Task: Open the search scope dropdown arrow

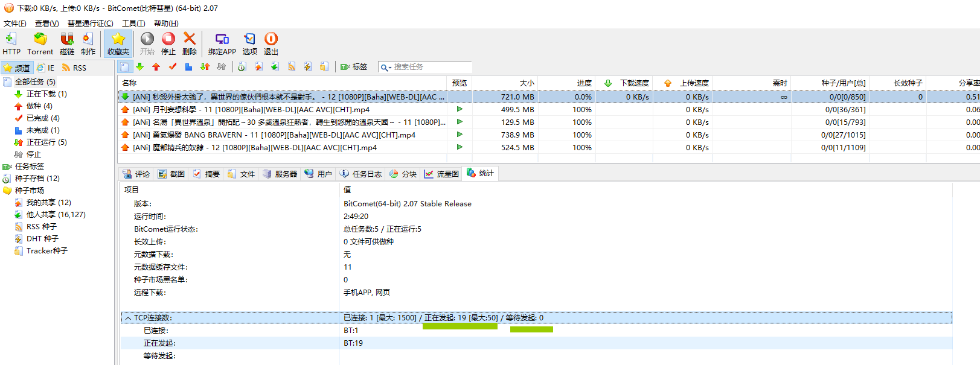Action: pyautogui.click(x=390, y=68)
